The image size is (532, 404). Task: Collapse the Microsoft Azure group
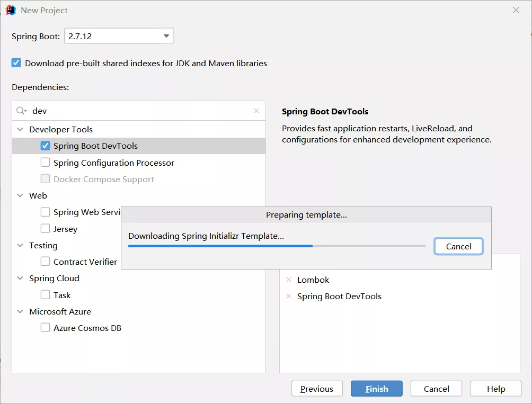pos(20,311)
